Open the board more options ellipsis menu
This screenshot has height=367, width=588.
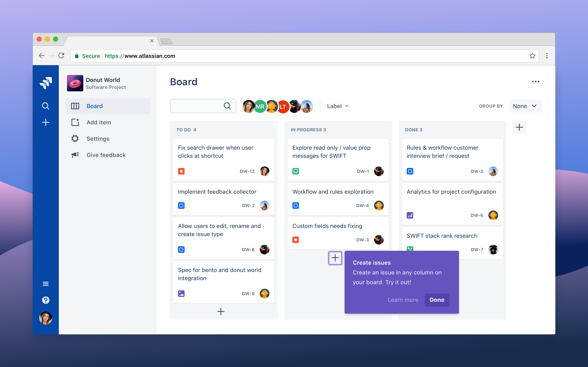(536, 82)
